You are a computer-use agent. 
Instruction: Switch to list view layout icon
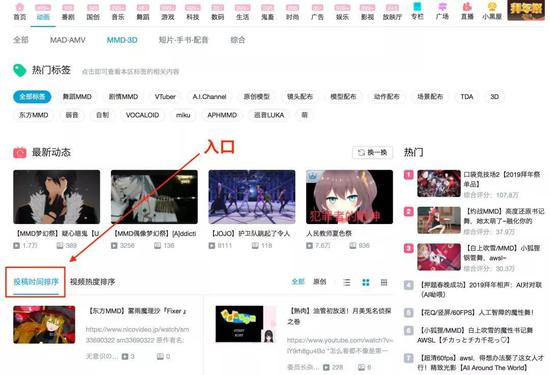click(x=347, y=282)
